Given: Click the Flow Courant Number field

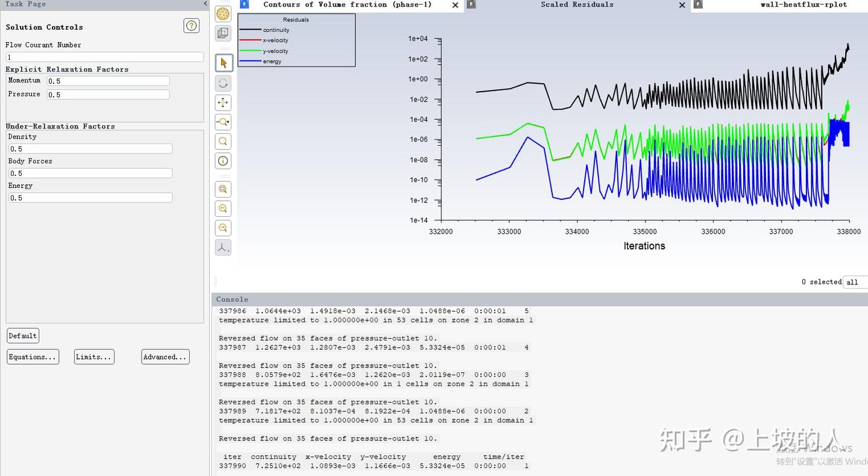Looking at the screenshot, I should [105, 57].
